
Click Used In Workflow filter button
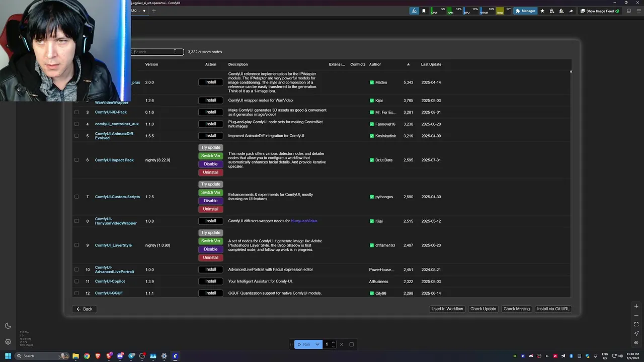pos(447,309)
